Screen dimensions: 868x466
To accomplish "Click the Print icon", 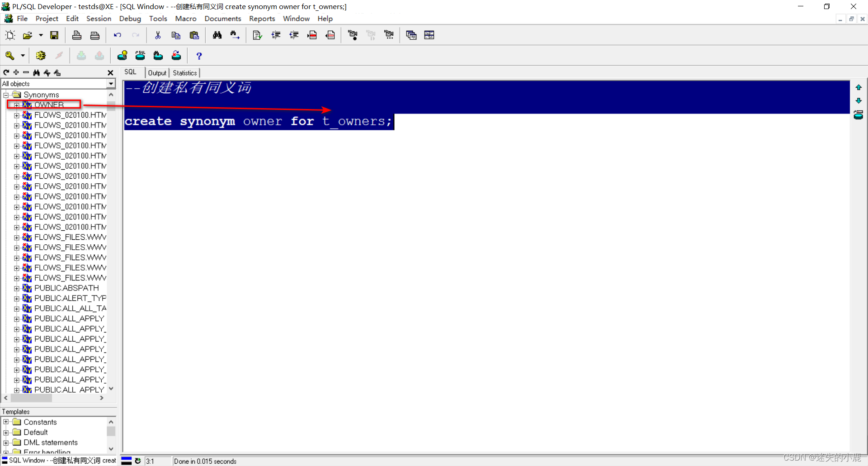I will coord(77,35).
